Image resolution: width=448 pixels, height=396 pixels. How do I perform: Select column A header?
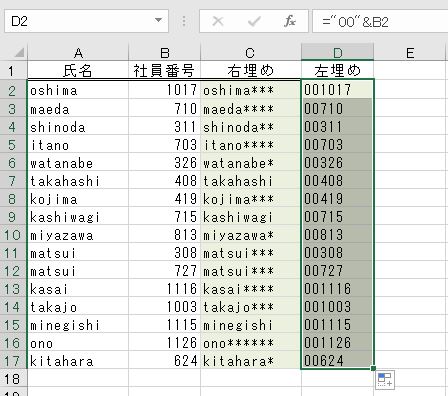pos(78,53)
